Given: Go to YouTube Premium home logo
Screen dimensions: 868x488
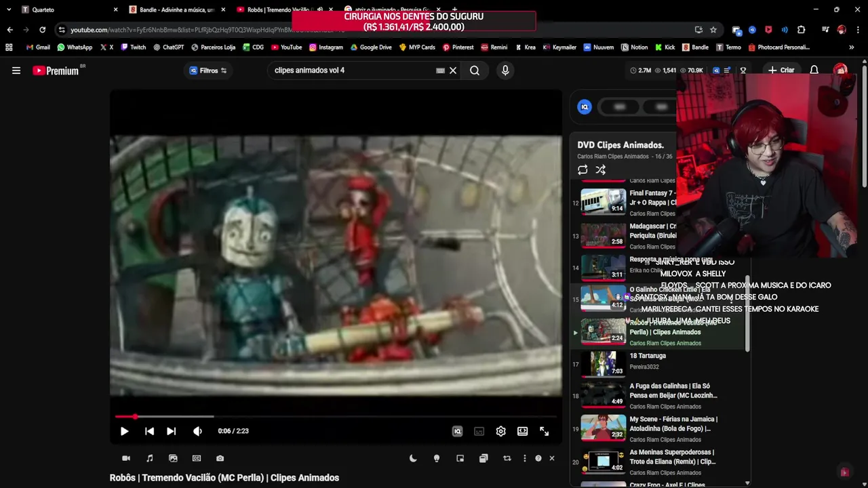Looking at the screenshot, I should [x=56, y=70].
